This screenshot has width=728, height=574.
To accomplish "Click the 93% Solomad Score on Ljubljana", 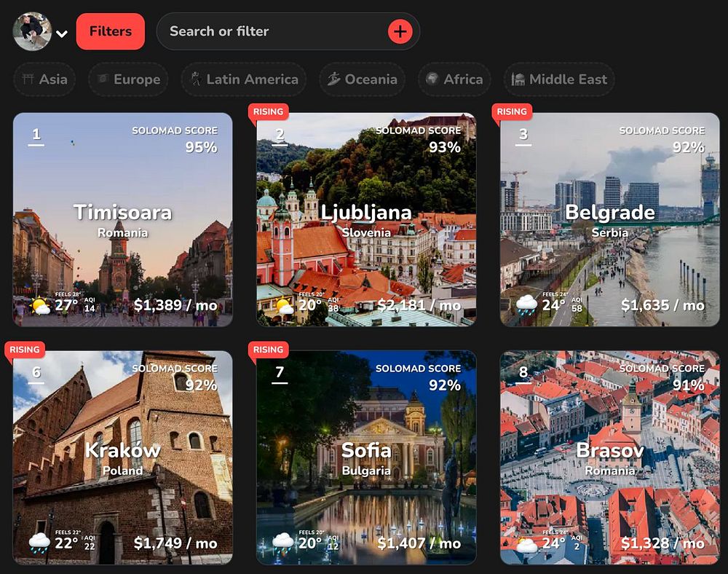I will [445, 147].
